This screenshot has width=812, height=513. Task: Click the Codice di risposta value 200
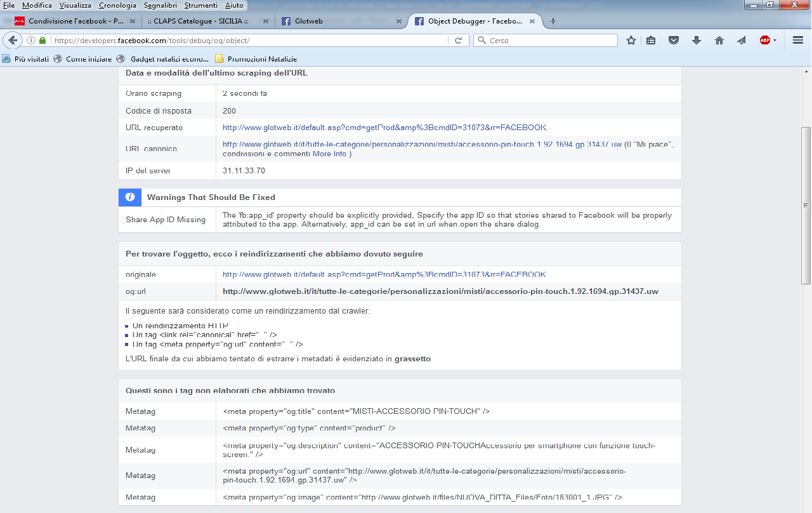tap(229, 111)
